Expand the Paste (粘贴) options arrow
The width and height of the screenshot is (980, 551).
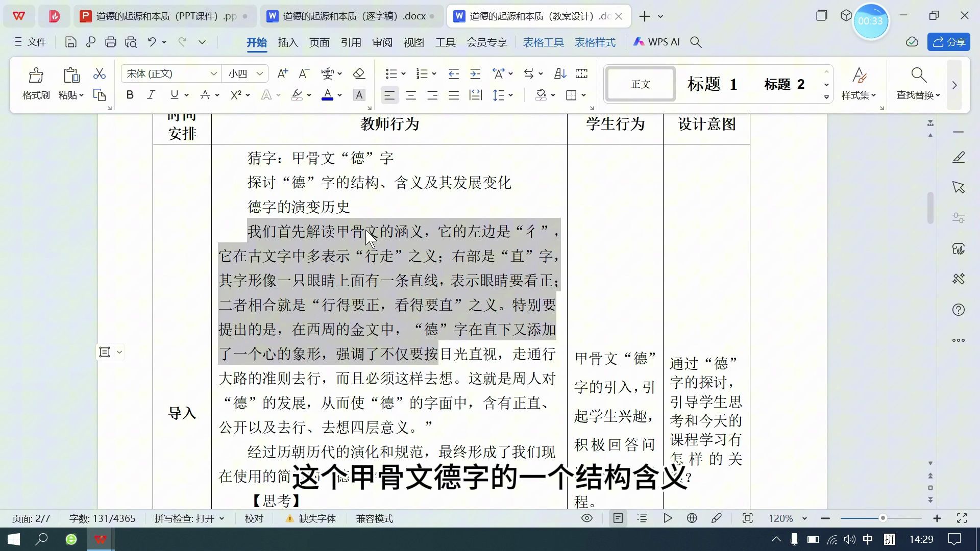[x=81, y=95]
